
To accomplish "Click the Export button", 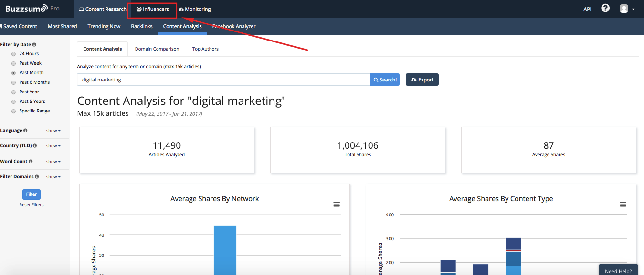I will pyautogui.click(x=422, y=80).
